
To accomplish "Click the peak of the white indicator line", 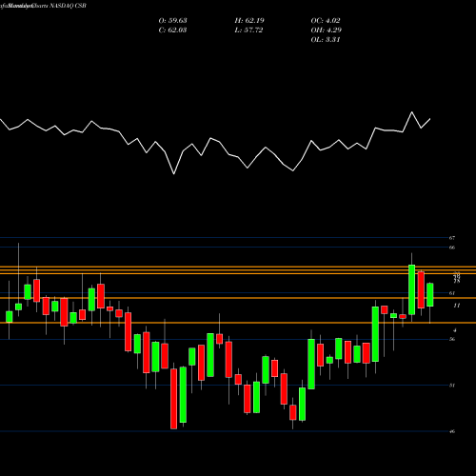I will click(412, 112).
